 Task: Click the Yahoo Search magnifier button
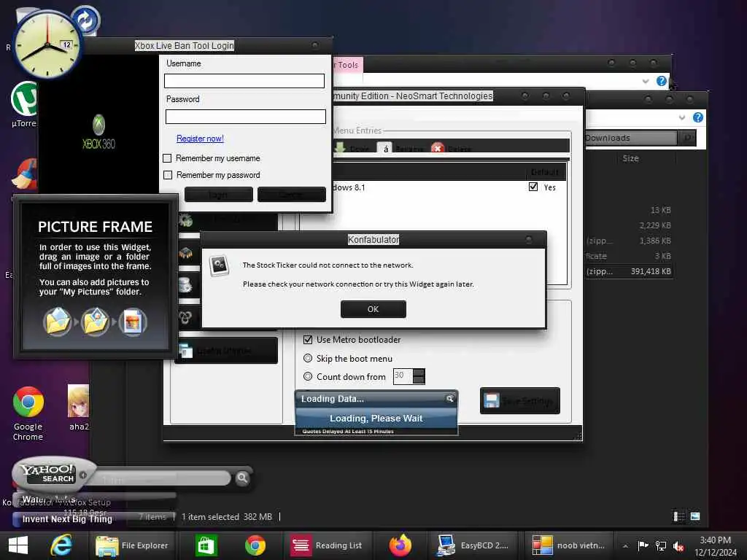[x=242, y=478]
